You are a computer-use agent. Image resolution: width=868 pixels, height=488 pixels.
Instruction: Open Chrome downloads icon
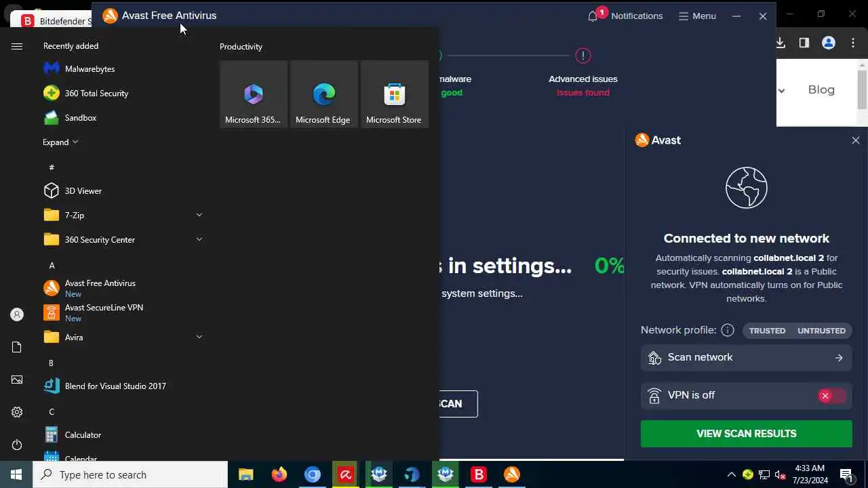point(781,43)
